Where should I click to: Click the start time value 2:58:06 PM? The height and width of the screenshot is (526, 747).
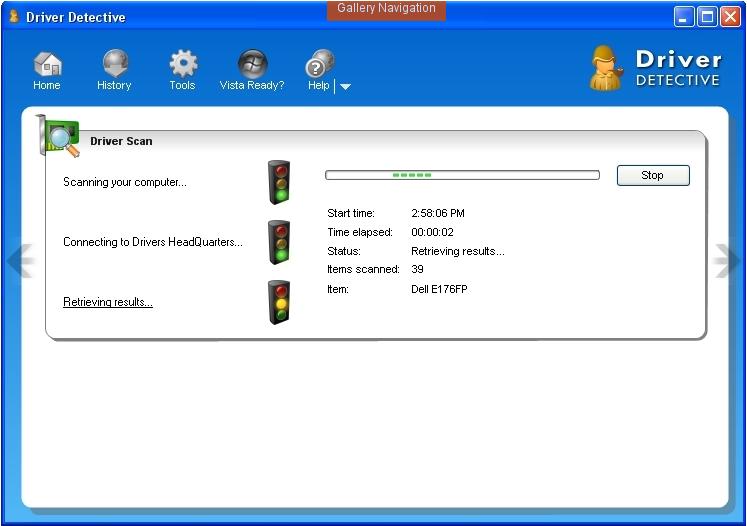click(x=438, y=213)
